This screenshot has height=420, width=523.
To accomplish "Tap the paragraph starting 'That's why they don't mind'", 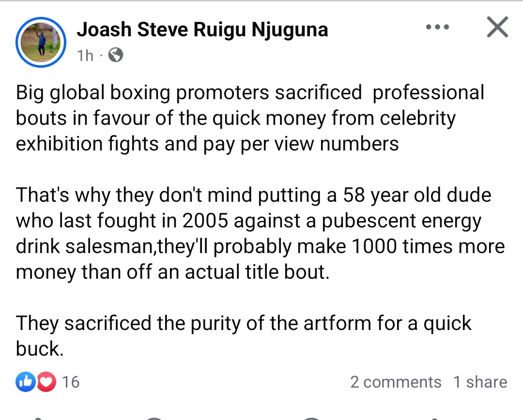I will pyautogui.click(x=260, y=234).
